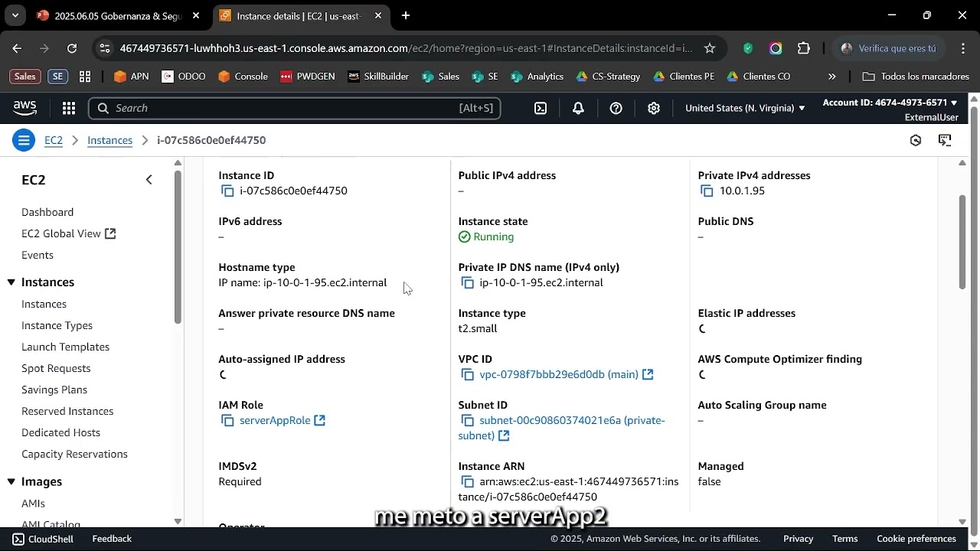Open the vpc-0798f7bbb29e6d0db link
980x551 pixels.
coord(559,374)
